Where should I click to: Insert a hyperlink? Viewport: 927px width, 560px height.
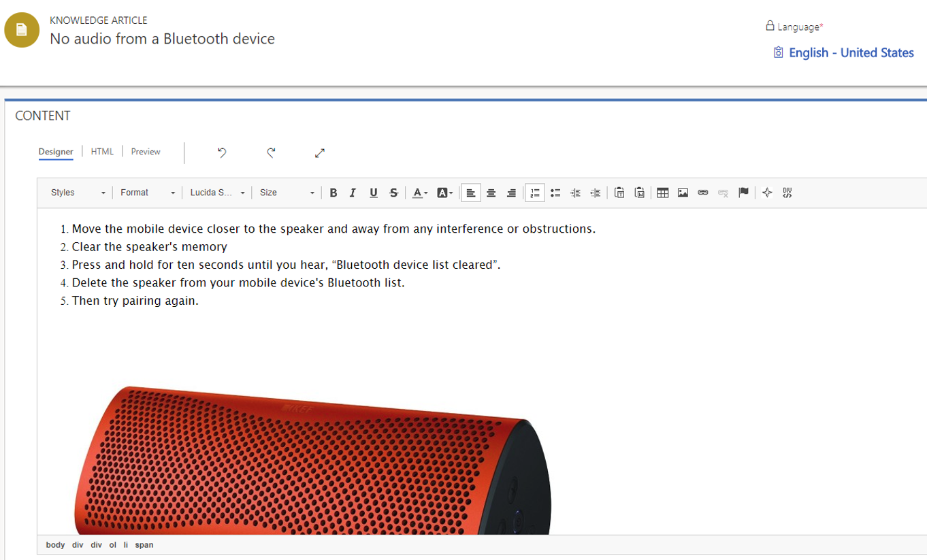pyautogui.click(x=703, y=193)
